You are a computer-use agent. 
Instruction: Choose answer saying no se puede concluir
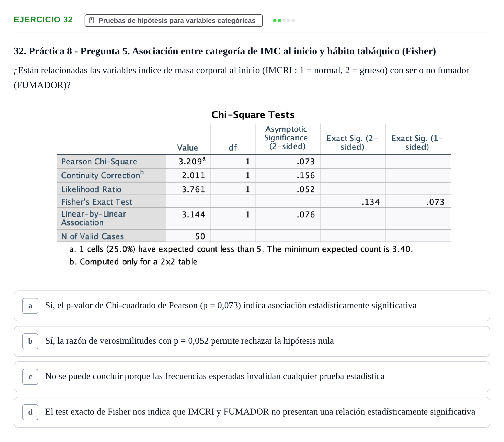tap(252, 377)
